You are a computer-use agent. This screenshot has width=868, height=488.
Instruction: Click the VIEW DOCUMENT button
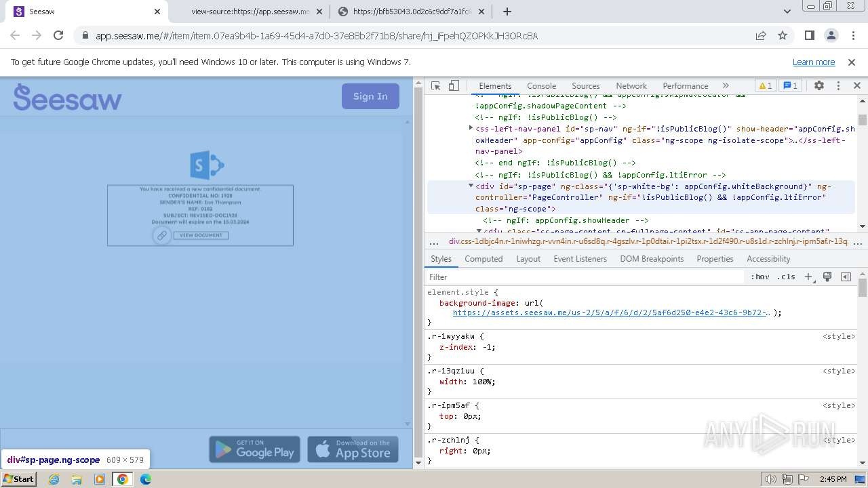pyautogui.click(x=201, y=235)
